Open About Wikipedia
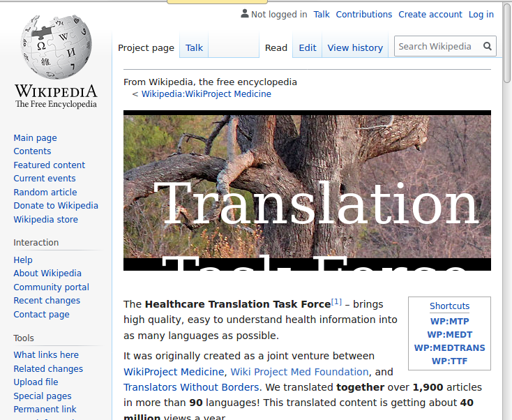Screen dimensions: 512x420 tap(47, 273)
